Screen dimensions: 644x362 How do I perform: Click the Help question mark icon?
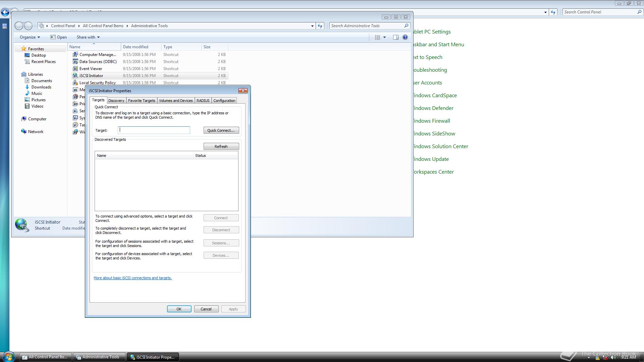click(405, 37)
